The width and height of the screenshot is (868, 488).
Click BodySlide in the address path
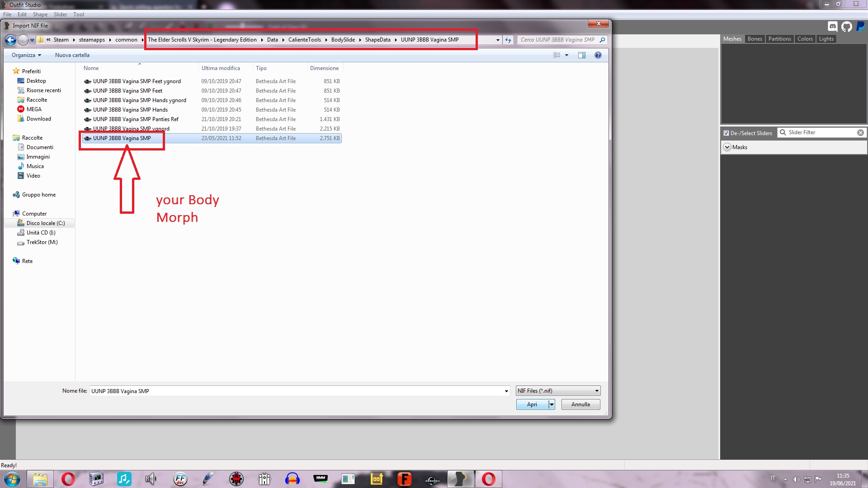(x=343, y=40)
